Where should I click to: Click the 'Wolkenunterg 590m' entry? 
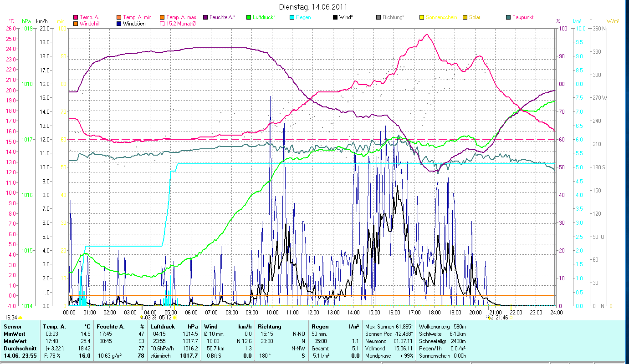442,327
